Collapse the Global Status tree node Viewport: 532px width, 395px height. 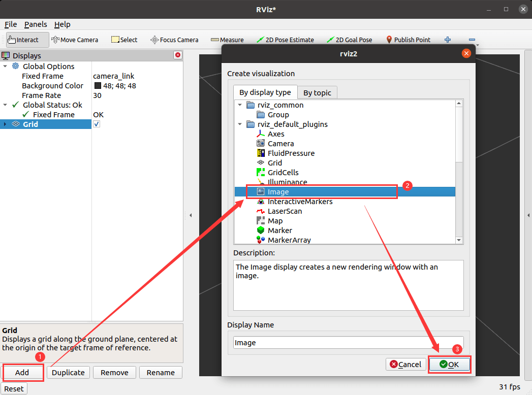(x=5, y=105)
